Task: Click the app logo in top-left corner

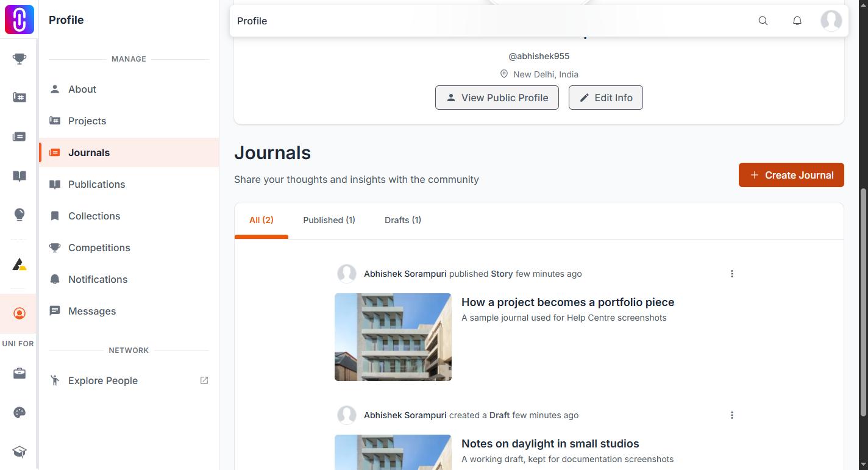Action: coord(19,20)
